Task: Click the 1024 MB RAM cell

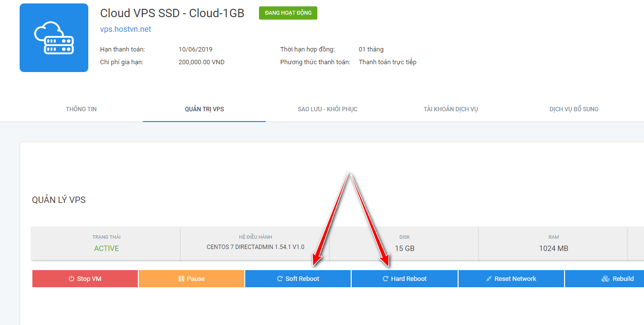Action: [553, 244]
